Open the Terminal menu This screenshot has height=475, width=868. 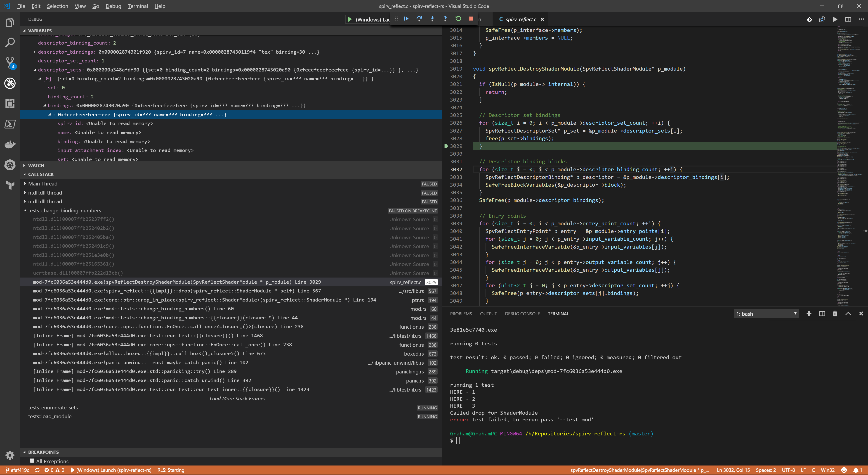(138, 6)
